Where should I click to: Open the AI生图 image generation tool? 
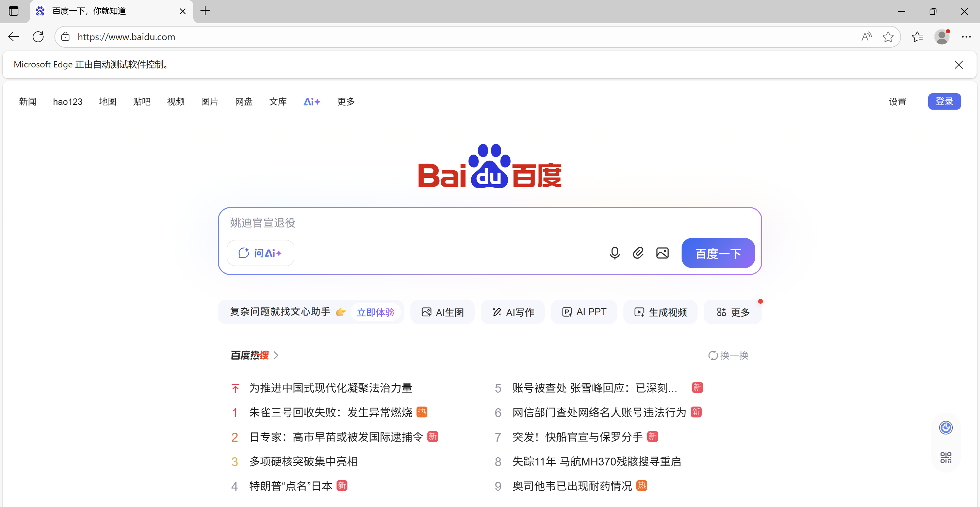click(442, 313)
